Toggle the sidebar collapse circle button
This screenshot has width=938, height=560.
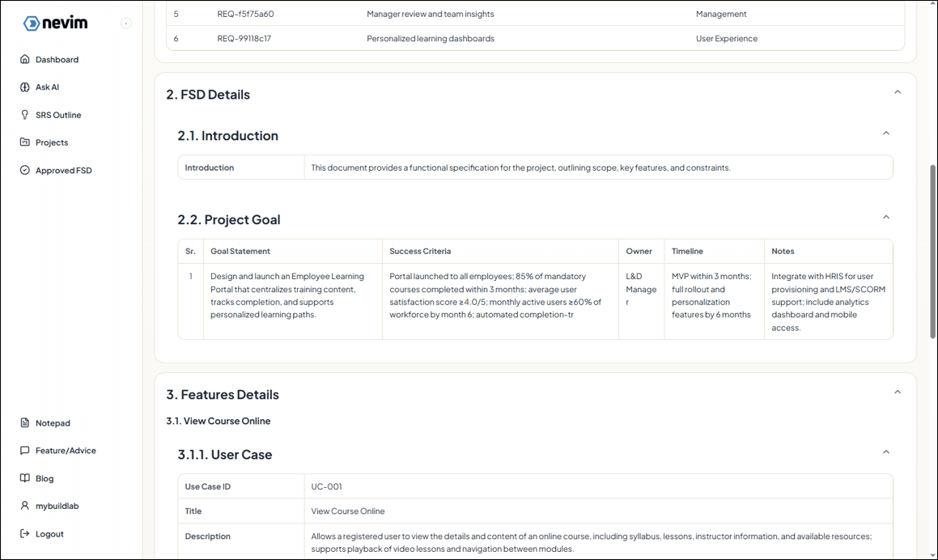tap(126, 23)
